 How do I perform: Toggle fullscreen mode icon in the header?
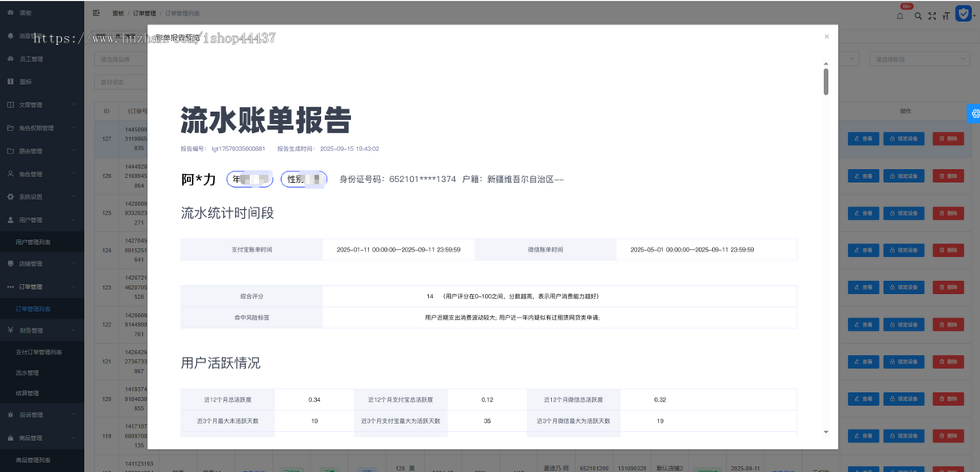pos(933,16)
